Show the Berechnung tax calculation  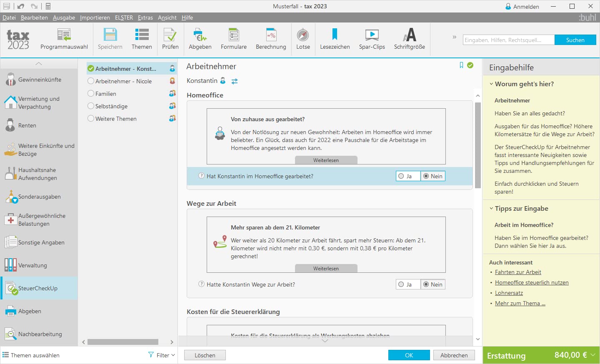[x=271, y=39]
